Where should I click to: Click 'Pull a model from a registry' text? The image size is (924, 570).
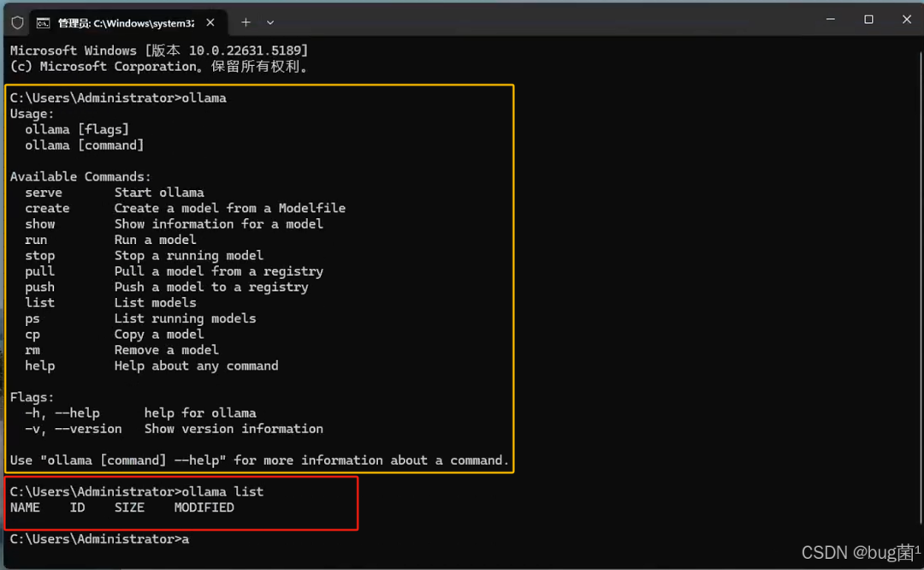tap(219, 272)
